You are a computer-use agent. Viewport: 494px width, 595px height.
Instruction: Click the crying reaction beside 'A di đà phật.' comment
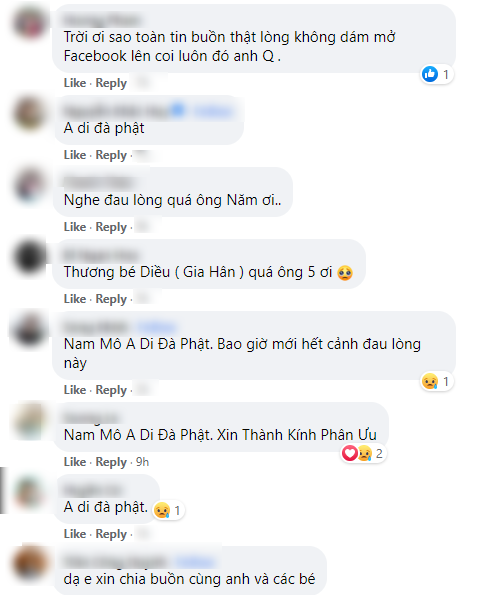click(x=161, y=510)
